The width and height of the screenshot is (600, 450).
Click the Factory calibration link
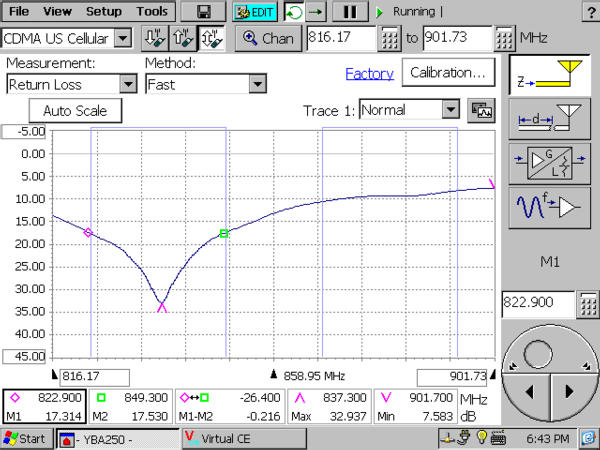[x=369, y=73]
